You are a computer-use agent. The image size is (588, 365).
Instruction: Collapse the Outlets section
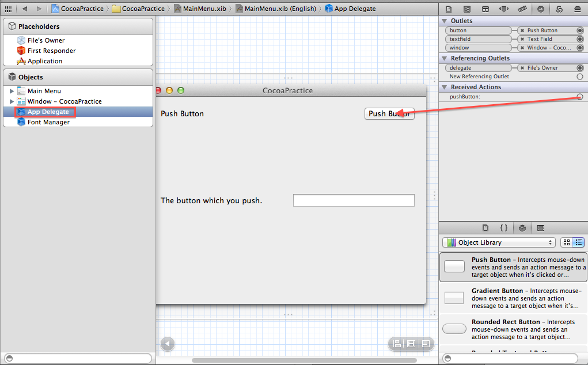445,21
